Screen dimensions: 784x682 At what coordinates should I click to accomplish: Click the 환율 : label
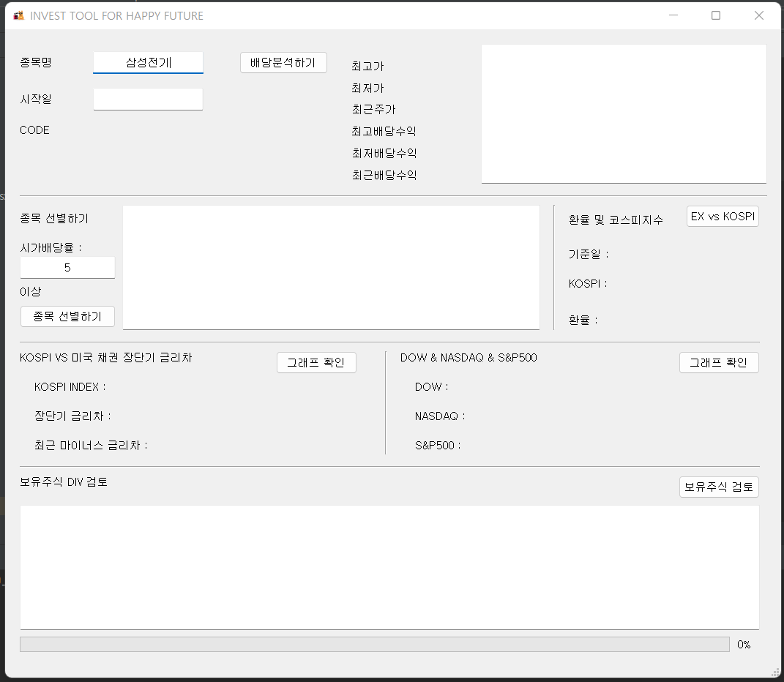click(x=583, y=320)
